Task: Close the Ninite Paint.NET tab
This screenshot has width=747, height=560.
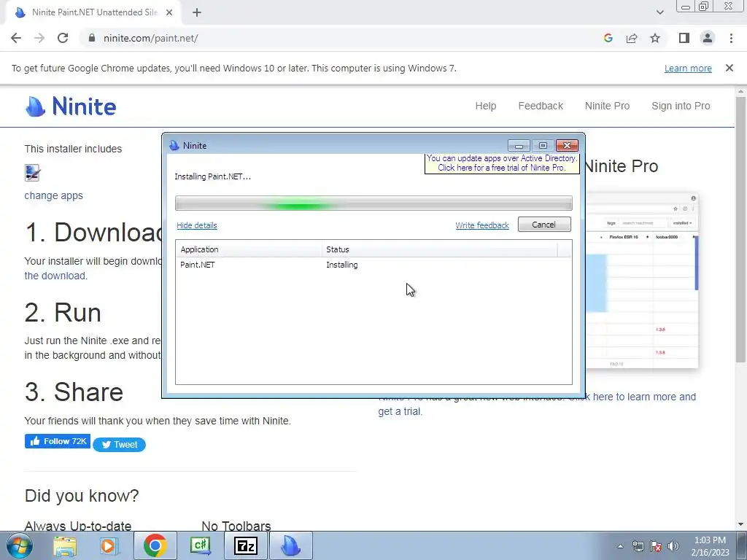Action: (x=169, y=12)
